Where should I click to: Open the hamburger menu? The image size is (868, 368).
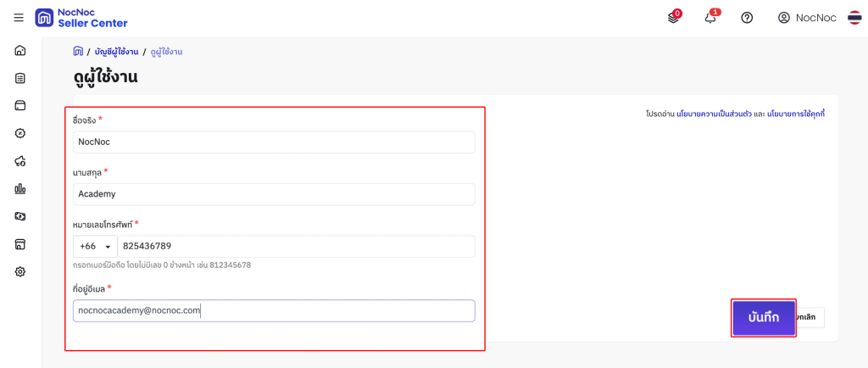[x=19, y=18]
